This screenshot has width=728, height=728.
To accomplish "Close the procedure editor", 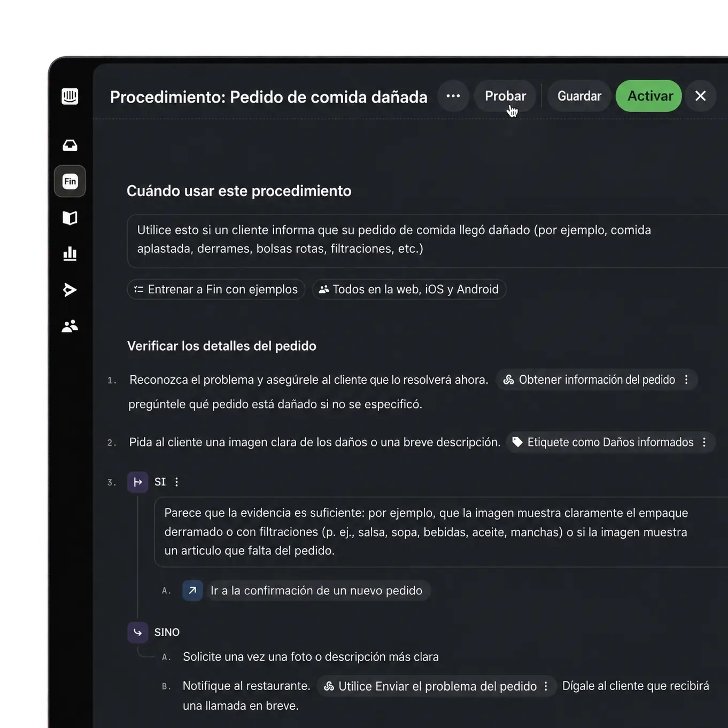I will pos(700,96).
